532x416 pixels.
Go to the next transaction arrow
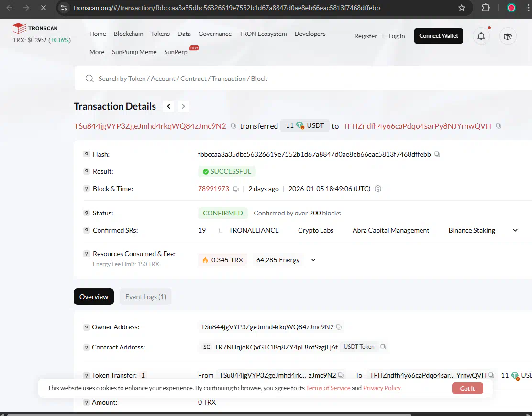pos(183,106)
